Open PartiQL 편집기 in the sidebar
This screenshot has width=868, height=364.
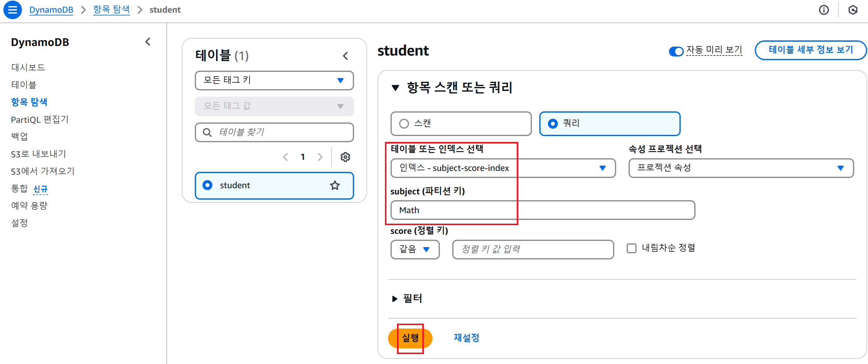(40, 120)
